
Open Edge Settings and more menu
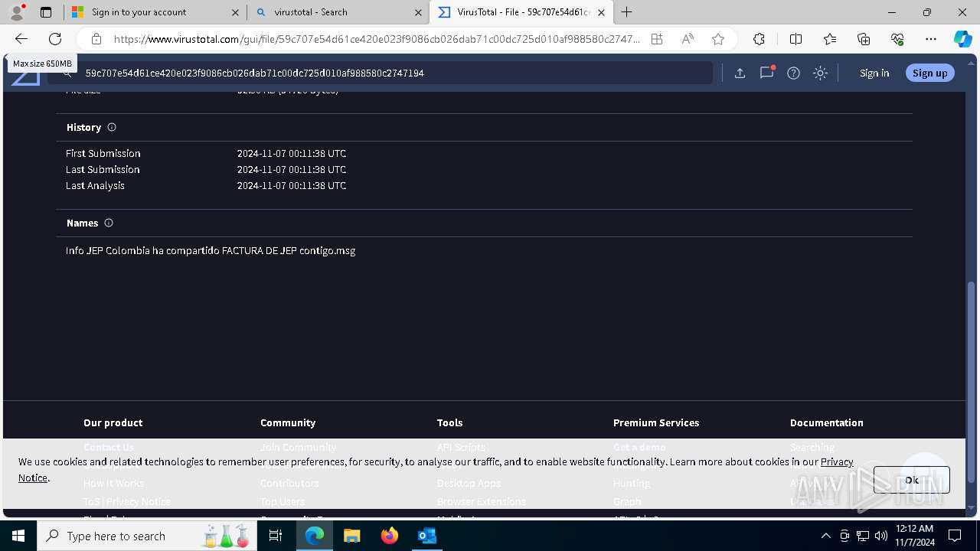(x=931, y=39)
